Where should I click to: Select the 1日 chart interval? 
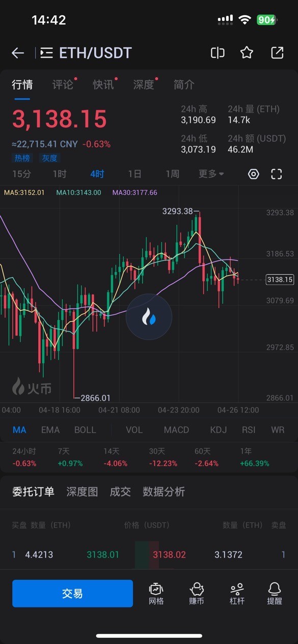[x=134, y=174]
